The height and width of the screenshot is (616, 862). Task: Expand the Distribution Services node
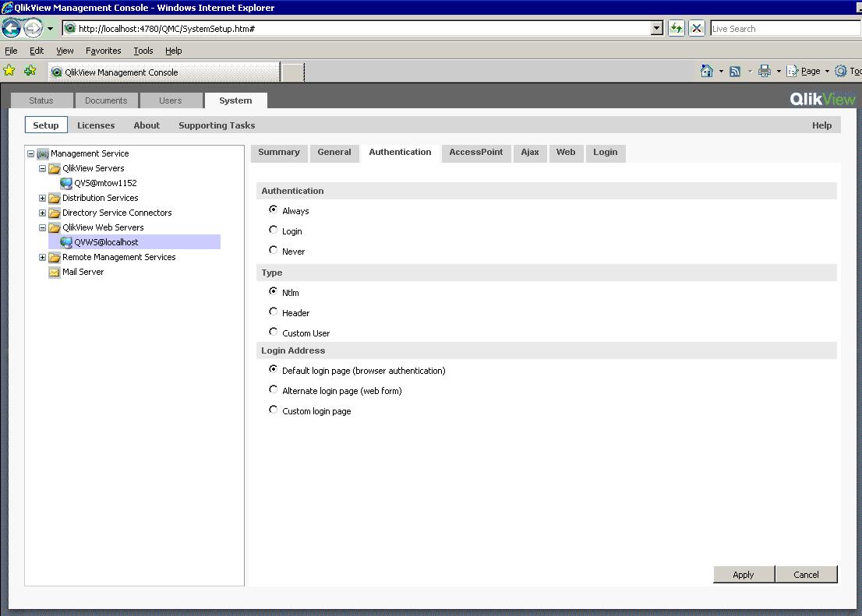[42, 199]
